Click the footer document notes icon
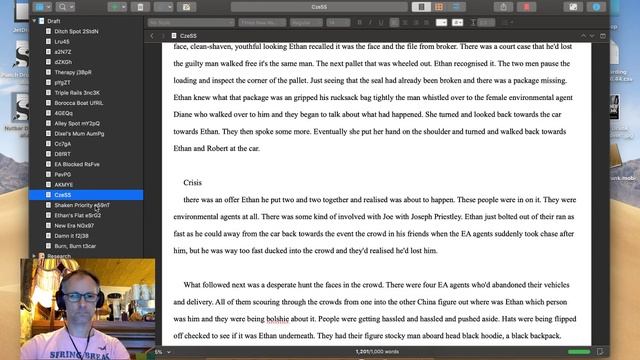 [600, 351]
